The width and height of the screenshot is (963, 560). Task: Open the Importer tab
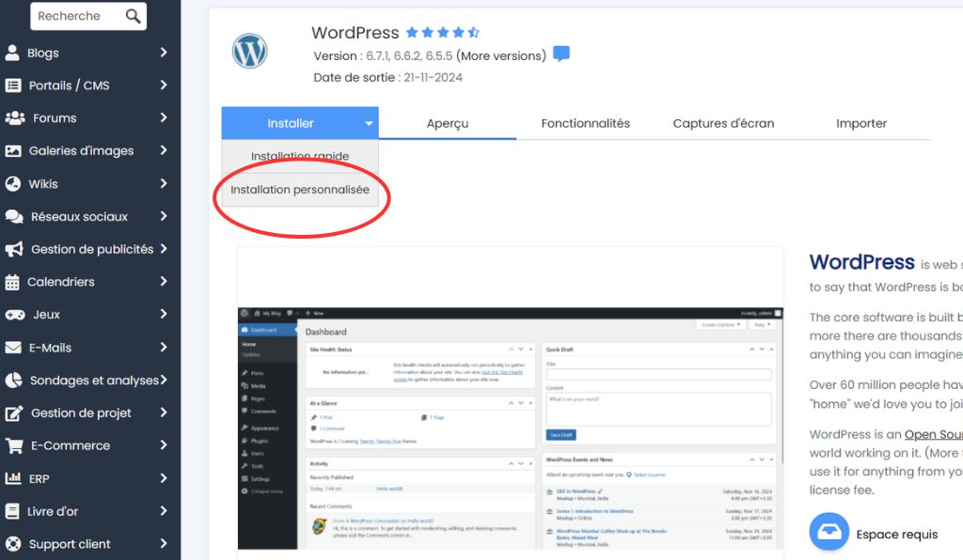click(x=861, y=123)
